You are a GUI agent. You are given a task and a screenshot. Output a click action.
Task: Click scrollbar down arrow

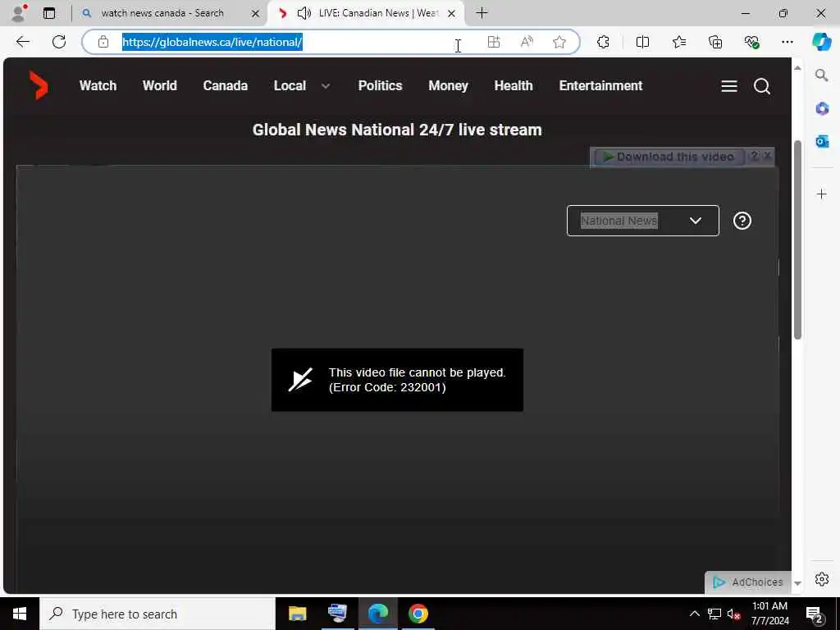[x=797, y=584]
